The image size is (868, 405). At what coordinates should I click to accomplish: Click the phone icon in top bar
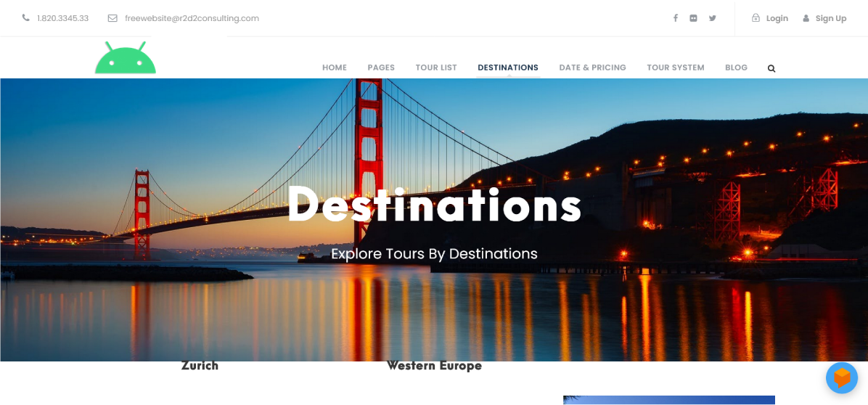pyautogui.click(x=25, y=17)
